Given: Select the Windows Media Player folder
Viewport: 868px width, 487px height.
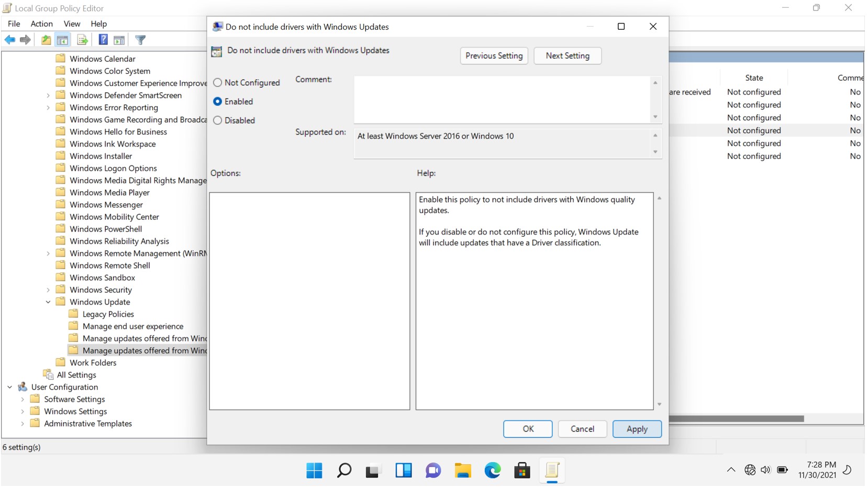Looking at the screenshot, I should click(x=109, y=193).
